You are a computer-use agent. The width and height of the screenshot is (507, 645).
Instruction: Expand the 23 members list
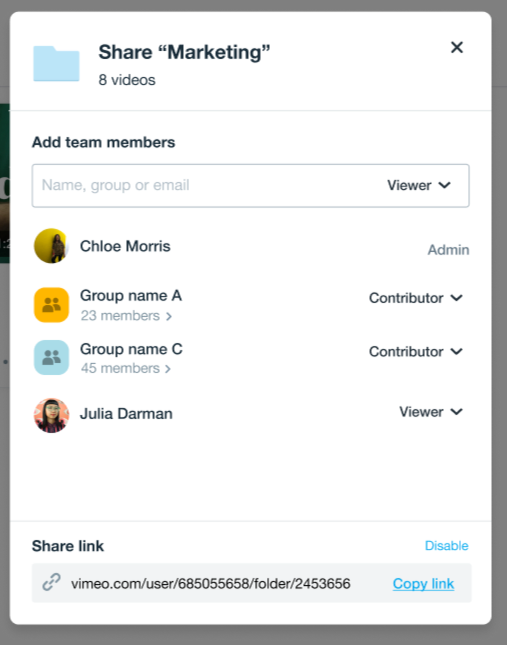(x=126, y=316)
